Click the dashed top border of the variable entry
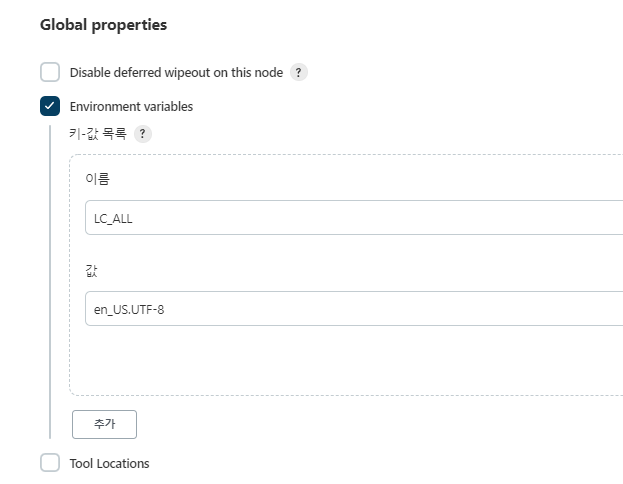 pos(346,155)
